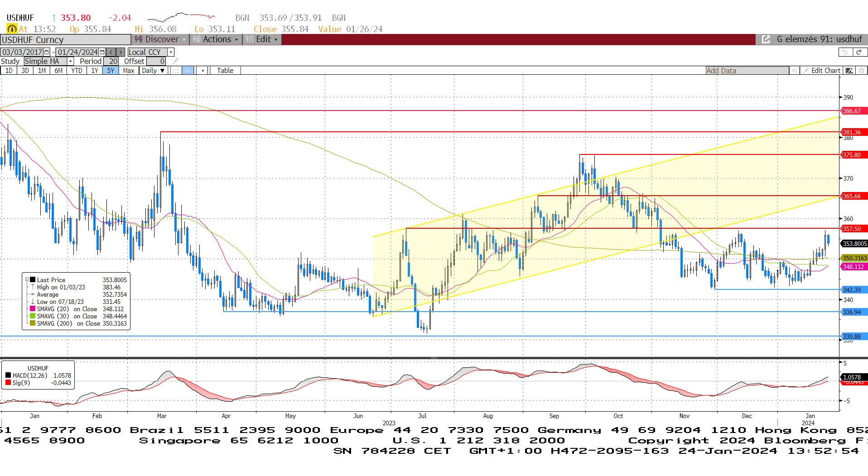Click the end date field 01/24/2024
The image size is (868, 476).
78,52
